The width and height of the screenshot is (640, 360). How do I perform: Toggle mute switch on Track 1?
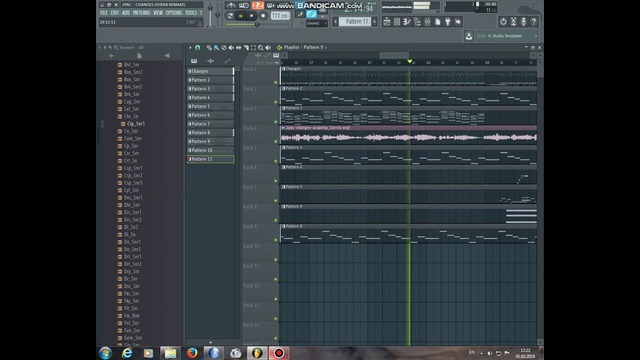click(x=276, y=82)
